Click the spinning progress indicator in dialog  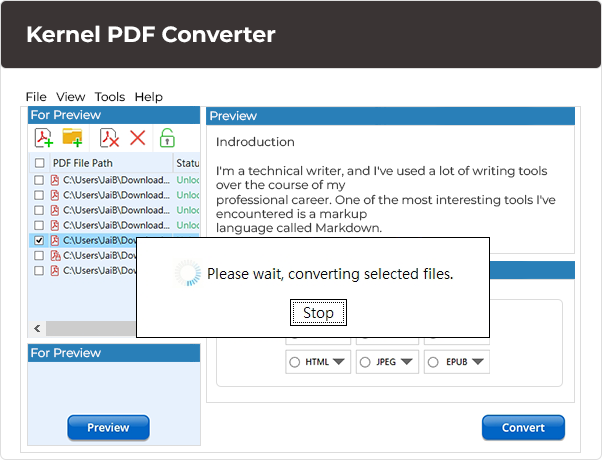click(x=188, y=273)
